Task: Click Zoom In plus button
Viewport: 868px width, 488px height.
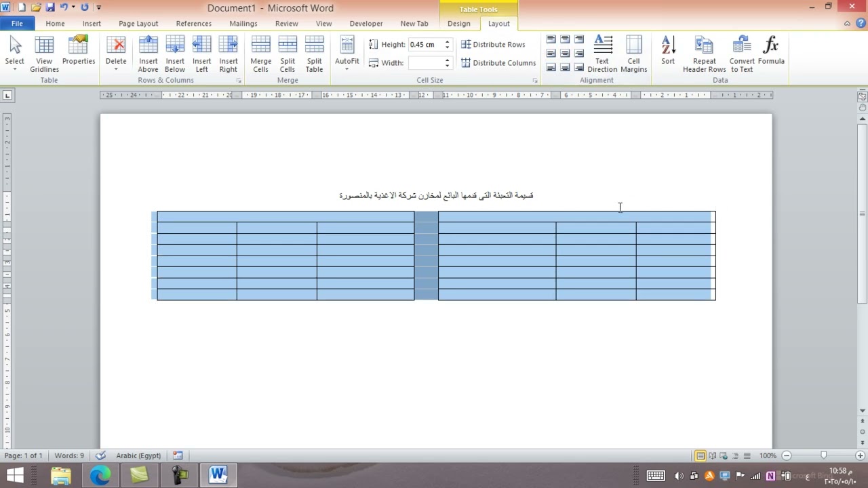Action: pyautogui.click(x=860, y=455)
